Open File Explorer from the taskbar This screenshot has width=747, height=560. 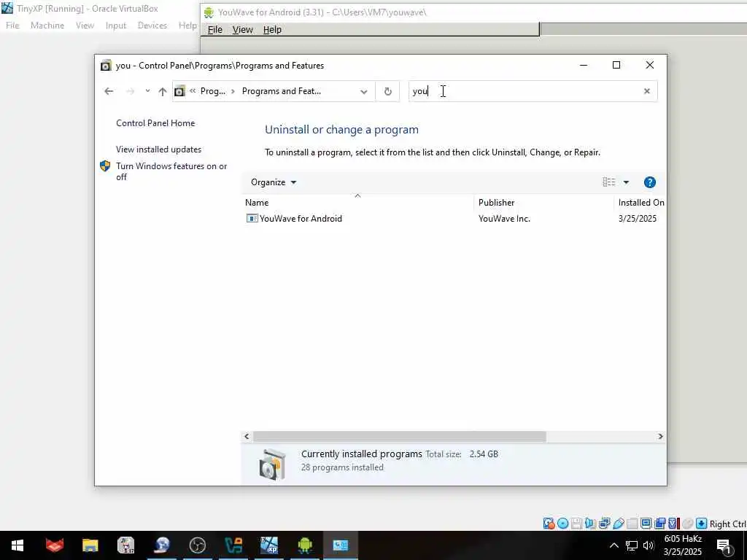pyautogui.click(x=90, y=545)
